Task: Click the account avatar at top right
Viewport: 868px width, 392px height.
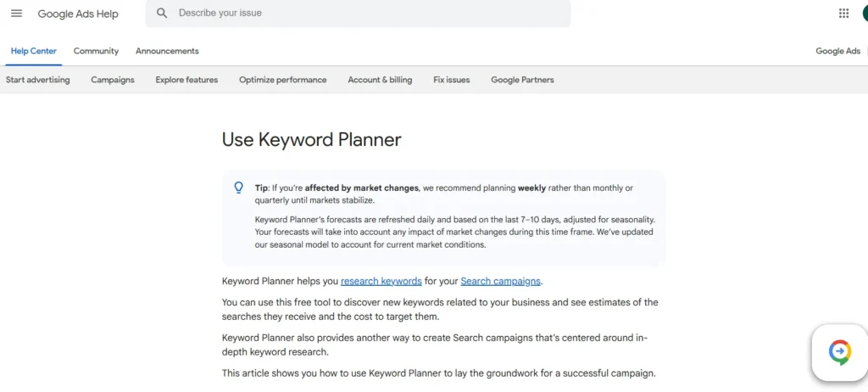Action: click(865, 14)
